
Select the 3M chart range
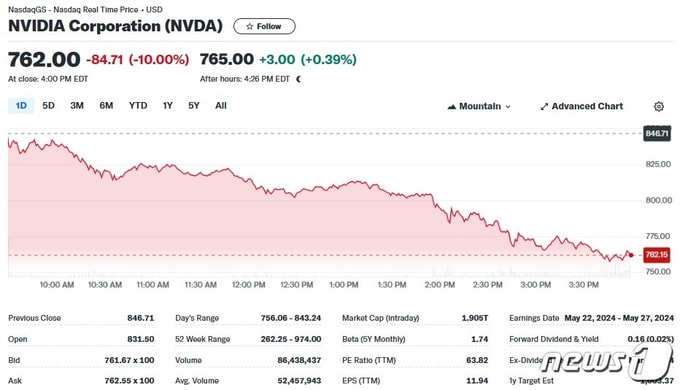(77, 105)
